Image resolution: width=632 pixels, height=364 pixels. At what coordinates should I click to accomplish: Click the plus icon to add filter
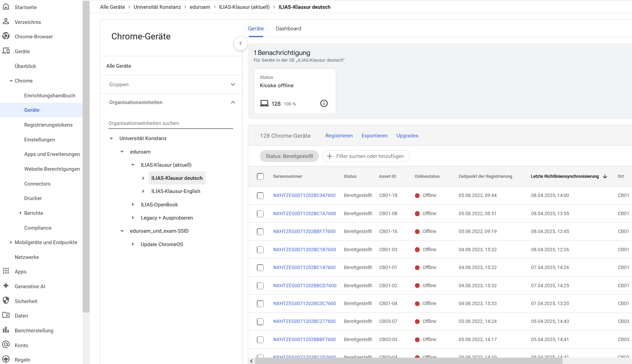(330, 156)
